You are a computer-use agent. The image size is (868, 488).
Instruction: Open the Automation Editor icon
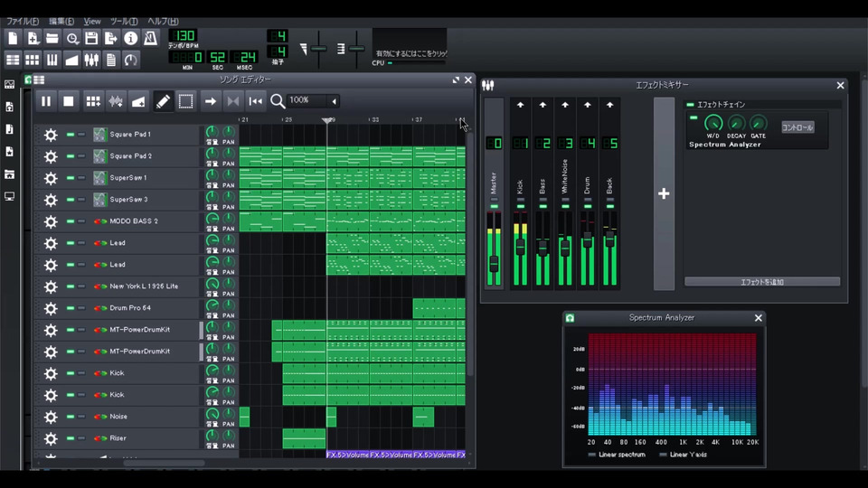point(72,60)
